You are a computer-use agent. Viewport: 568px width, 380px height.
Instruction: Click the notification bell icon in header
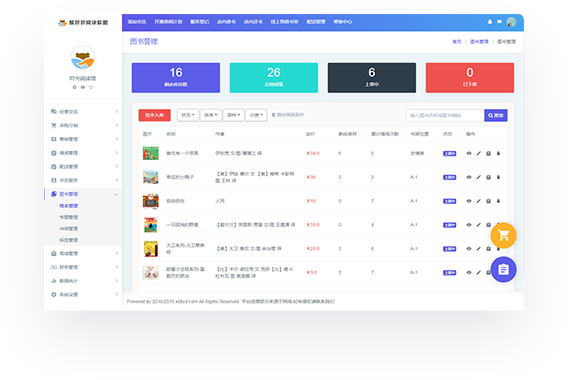tap(490, 22)
